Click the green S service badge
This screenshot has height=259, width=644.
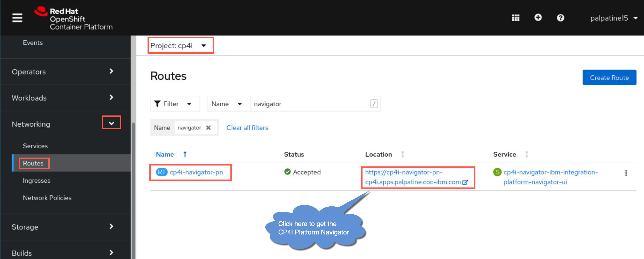pyautogui.click(x=497, y=172)
